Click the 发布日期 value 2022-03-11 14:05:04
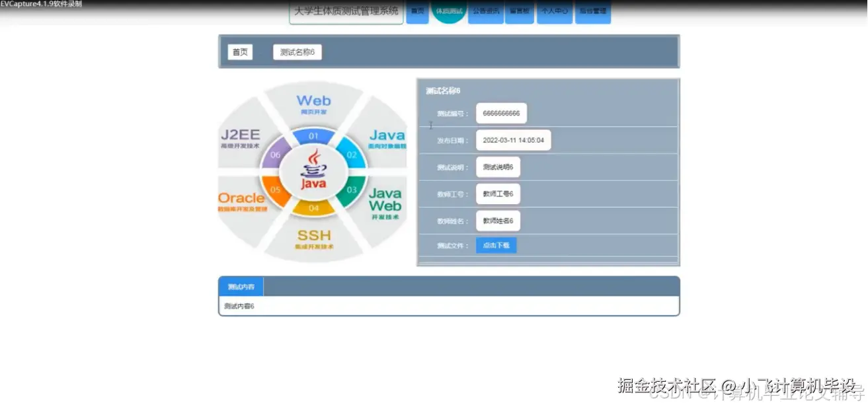 (x=514, y=140)
